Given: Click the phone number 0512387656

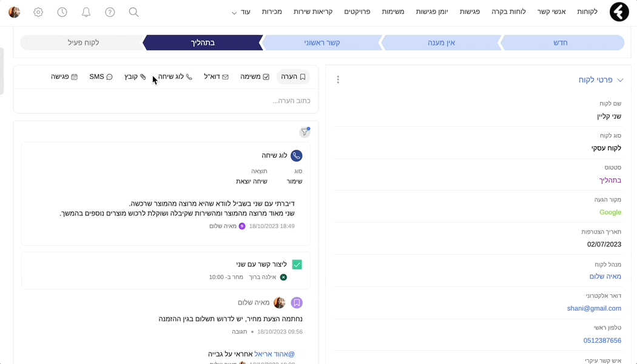Looking at the screenshot, I should 602,340.
